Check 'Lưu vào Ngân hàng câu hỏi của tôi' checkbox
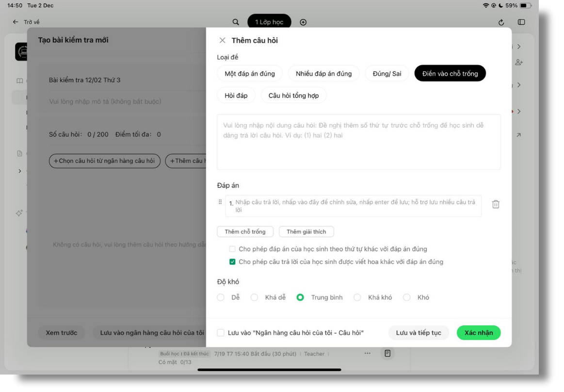This screenshot has width=564, height=392. coord(221,333)
